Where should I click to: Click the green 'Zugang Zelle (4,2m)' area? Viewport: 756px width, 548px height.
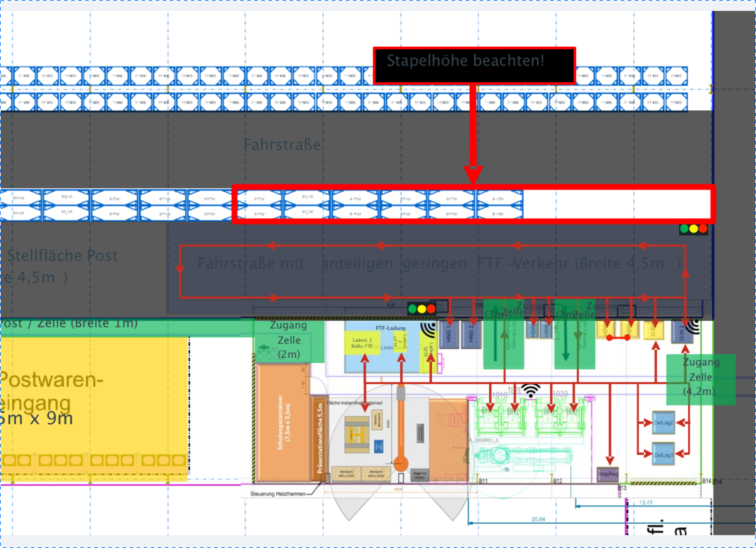click(700, 377)
